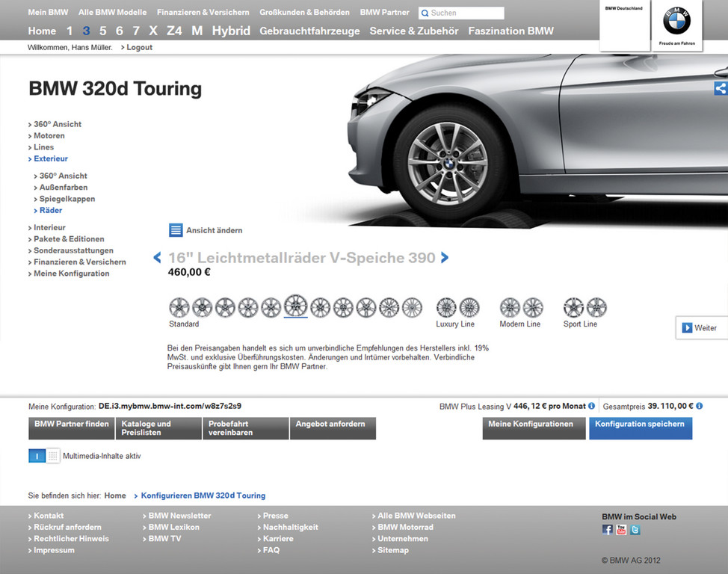Click the Ansicht ändern list icon
728x574 pixels.
pyautogui.click(x=176, y=230)
